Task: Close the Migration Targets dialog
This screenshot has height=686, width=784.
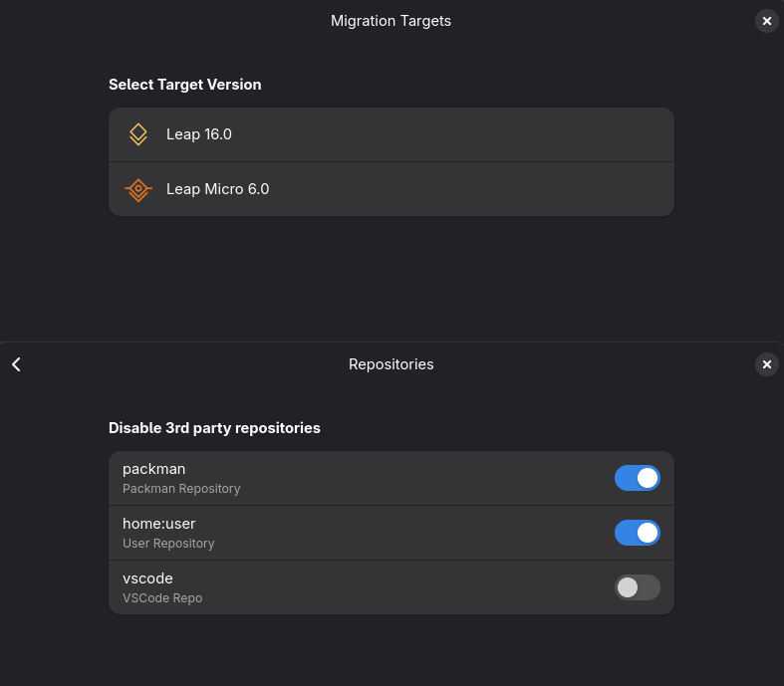Action: pyautogui.click(x=766, y=21)
